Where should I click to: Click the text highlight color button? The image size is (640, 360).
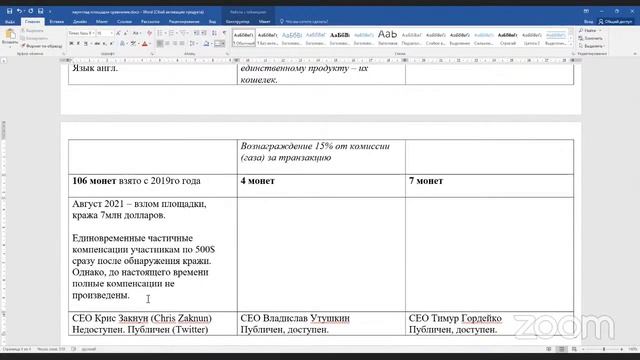click(133, 43)
